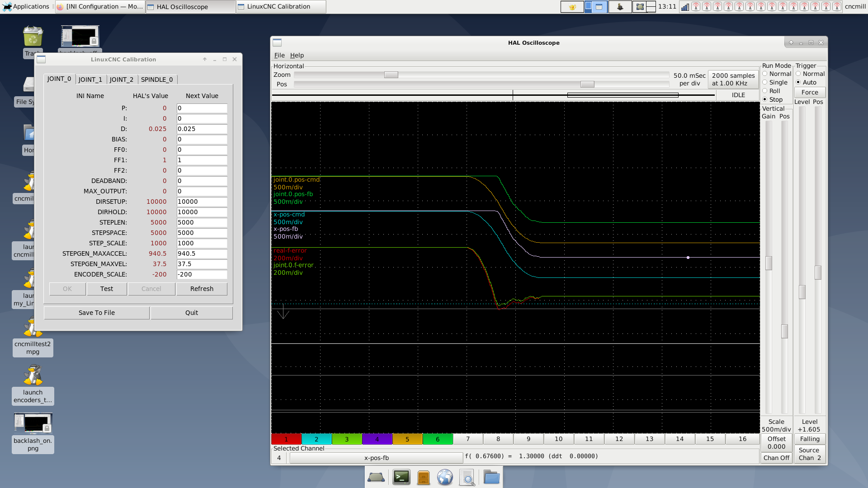
Task: Open HAL Oscilloscope window menu icon
Action: (277, 42)
